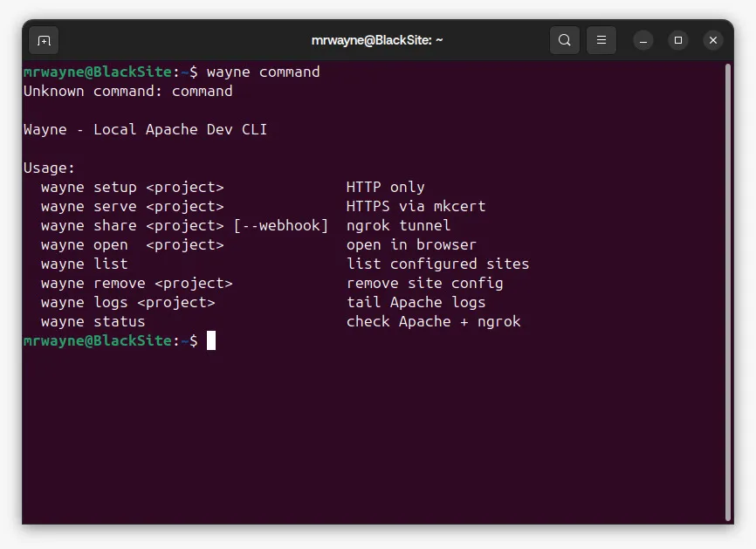Click 'wayne logs <project>' usage entry
The image size is (756, 549).
tap(128, 302)
